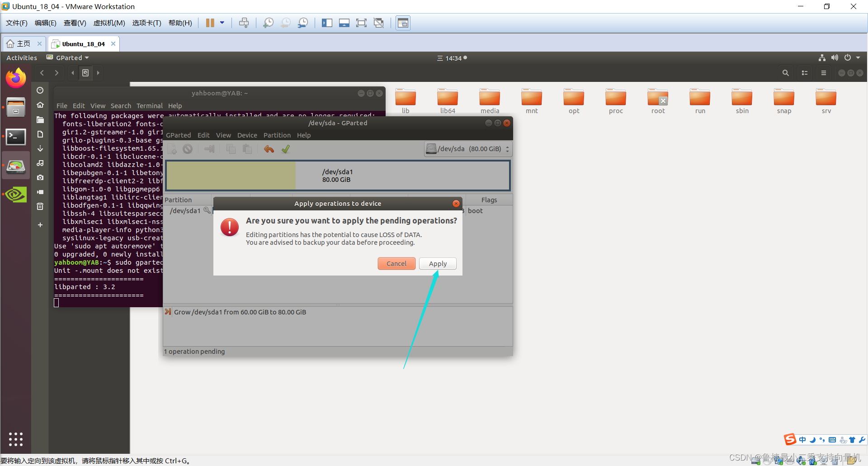Open GParted from the Ubuntu dock

[16, 166]
